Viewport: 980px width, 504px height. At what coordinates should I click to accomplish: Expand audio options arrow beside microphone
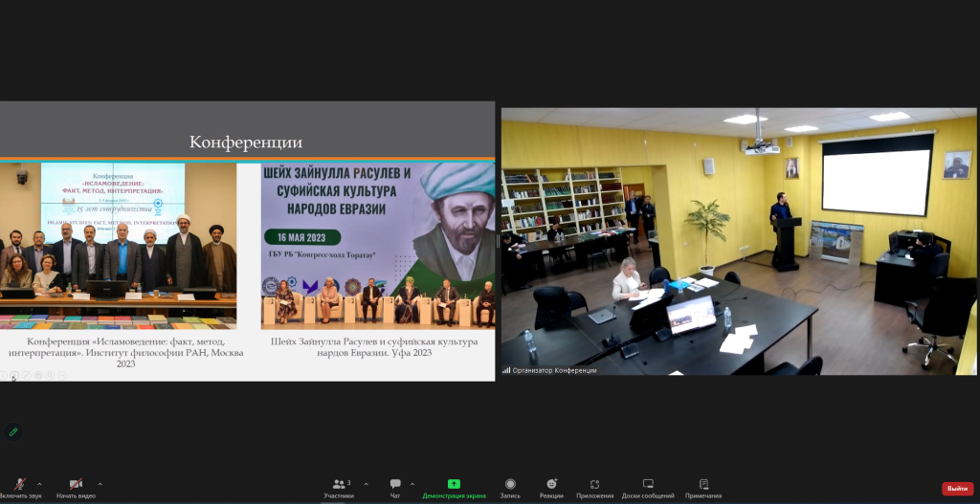pos(39,484)
